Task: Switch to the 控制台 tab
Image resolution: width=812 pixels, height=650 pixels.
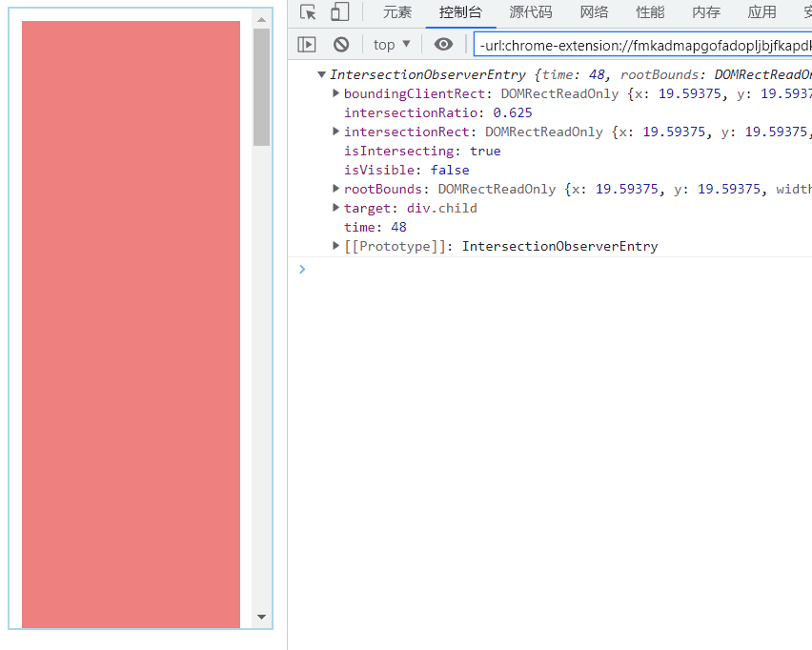Action: pyautogui.click(x=460, y=12)
